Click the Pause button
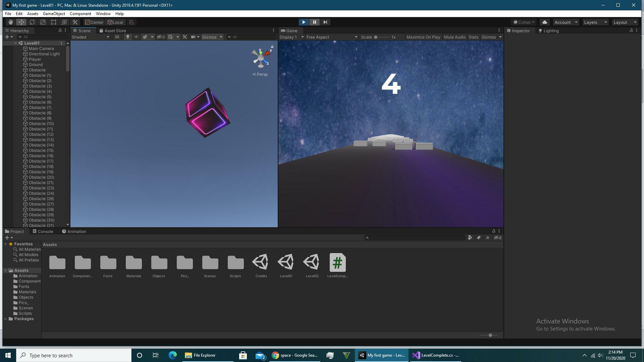644x362 pixels. click(x=314, y=22)
